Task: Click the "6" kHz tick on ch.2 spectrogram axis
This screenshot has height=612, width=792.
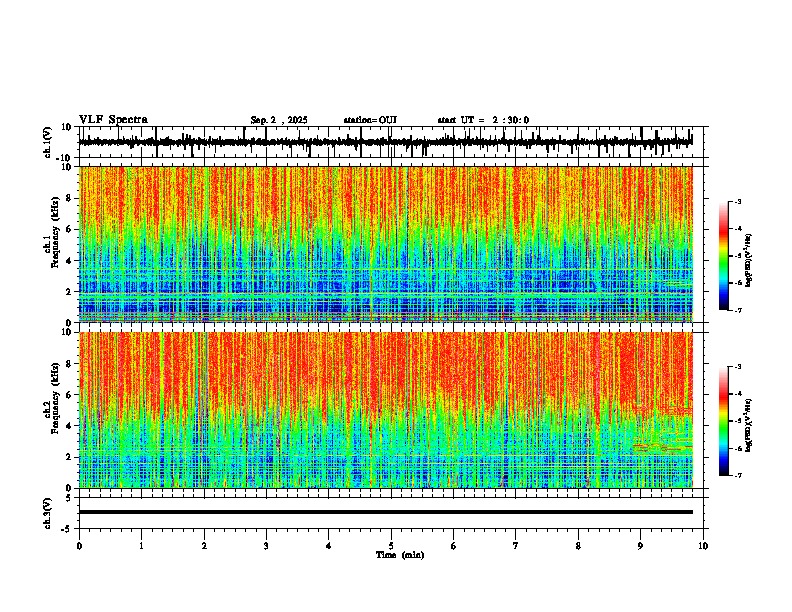Action: click(x=70, y=395)
